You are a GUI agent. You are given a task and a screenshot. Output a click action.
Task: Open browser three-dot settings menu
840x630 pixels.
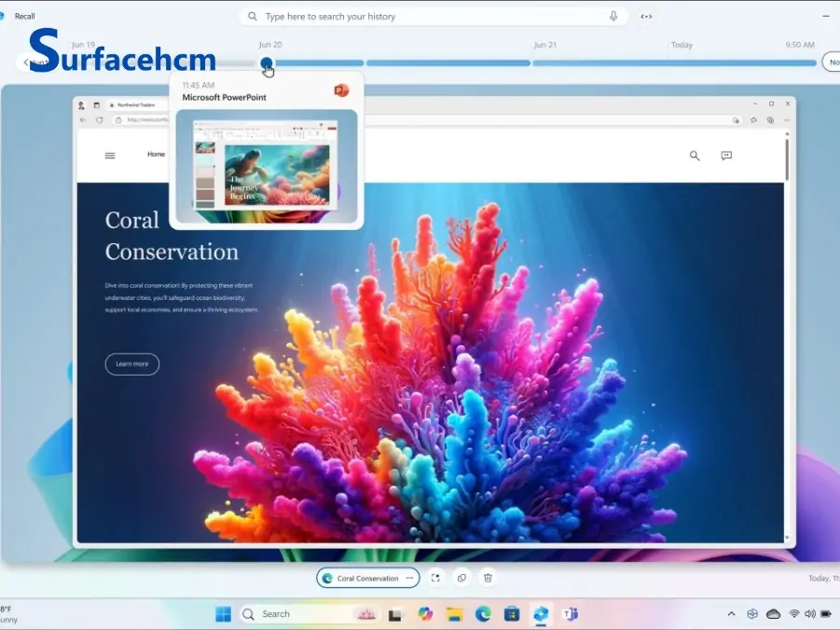pyautogui.click(x=787, y=120)
